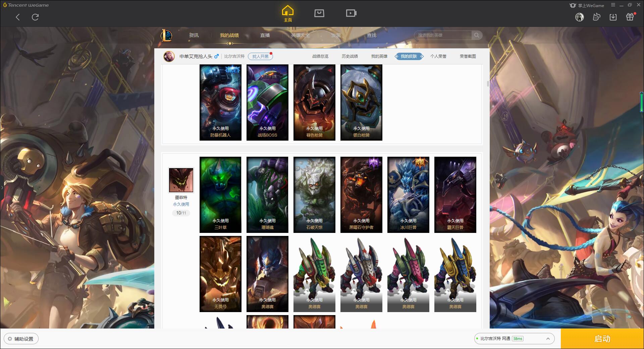Screen dimensions: 644x349
Task: Expand the 比尔吉沃特 网通 server dropdown
Action: point(515,339)
